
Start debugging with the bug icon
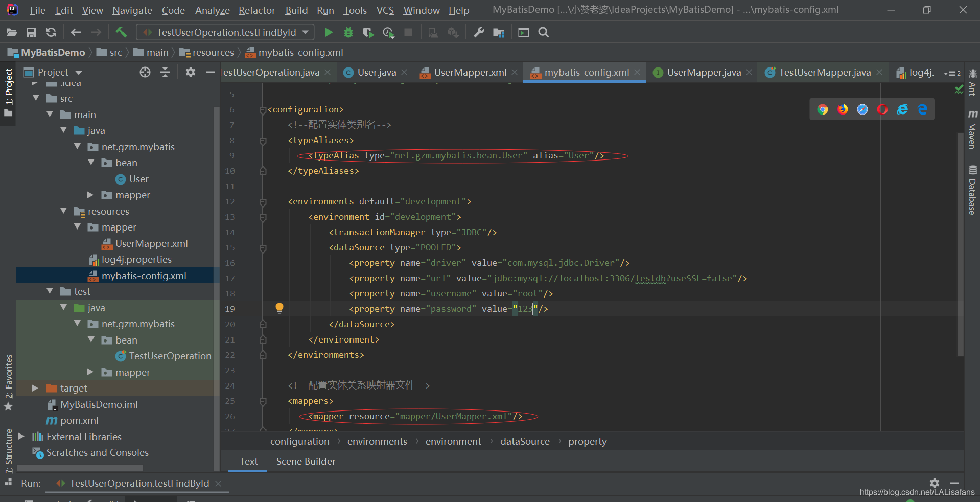coord(348,33)
